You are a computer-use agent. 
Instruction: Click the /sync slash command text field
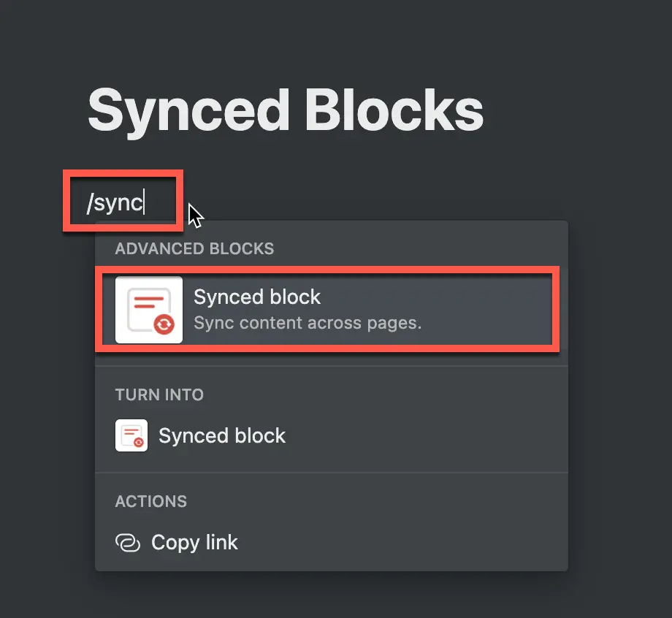click(x=123, y=201)
